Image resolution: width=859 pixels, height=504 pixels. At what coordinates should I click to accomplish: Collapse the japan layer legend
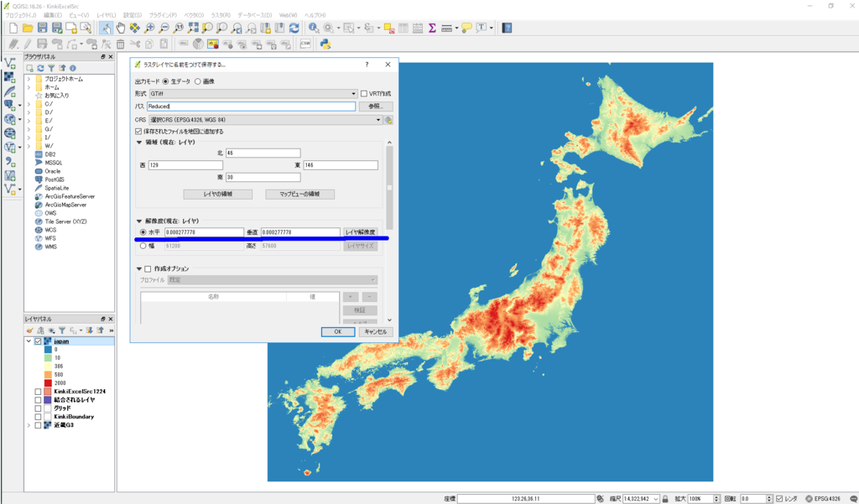tap(29, 341)
